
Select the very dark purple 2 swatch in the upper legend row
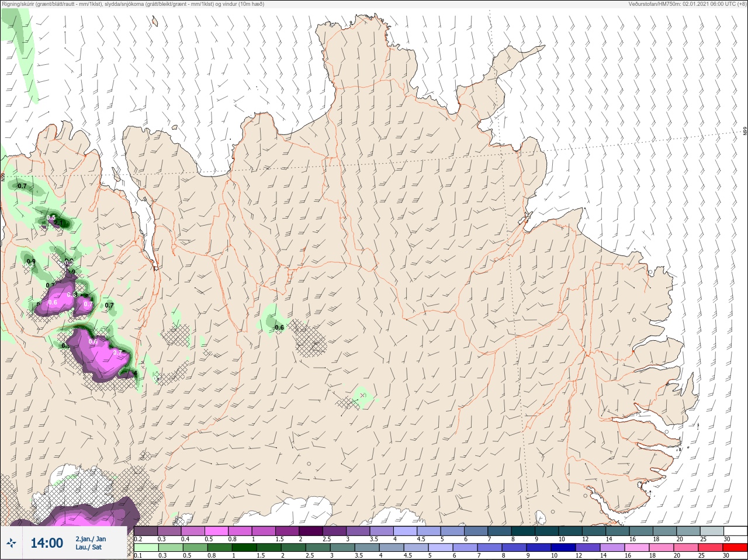pos(311,531)
